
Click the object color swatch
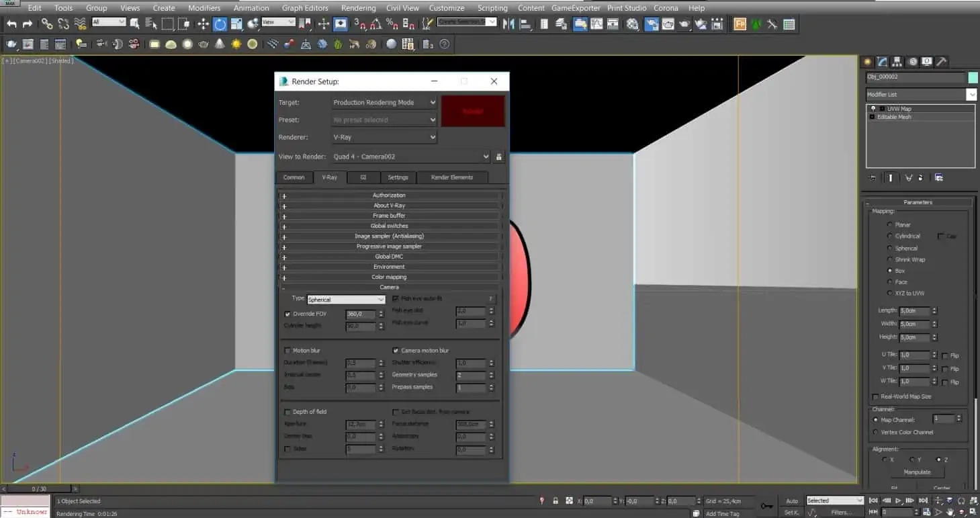click(x=973, y=77)
